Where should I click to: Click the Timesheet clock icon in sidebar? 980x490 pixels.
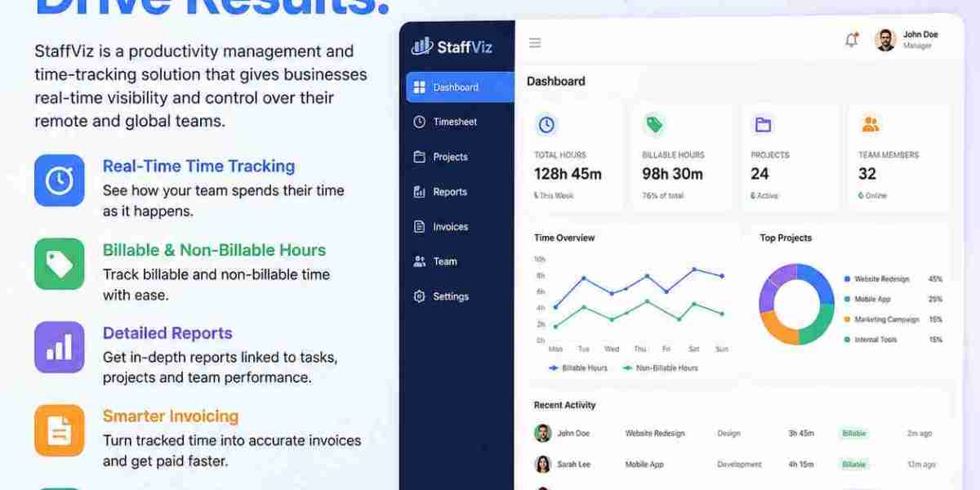[x=420, y=122]
